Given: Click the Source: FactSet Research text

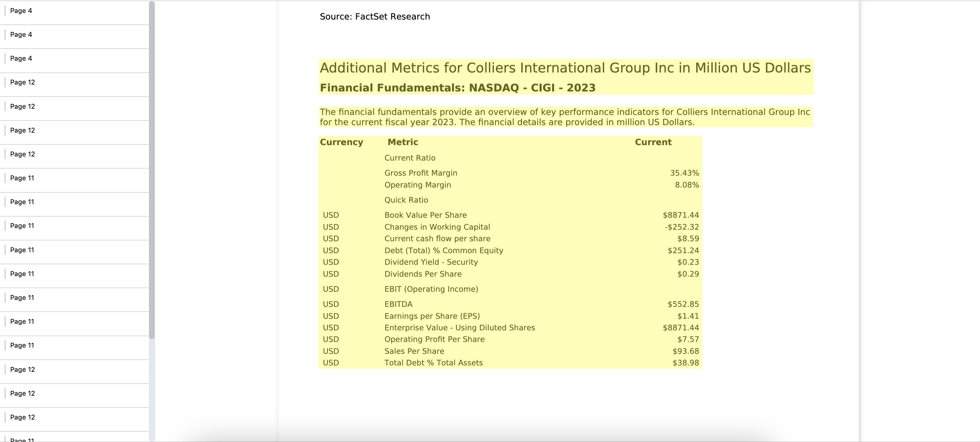Looking at the screenshot, I should [x=375, y=17].
